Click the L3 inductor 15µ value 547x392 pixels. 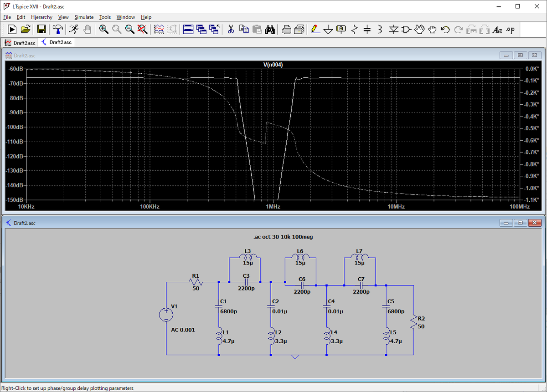click(248, 263)
